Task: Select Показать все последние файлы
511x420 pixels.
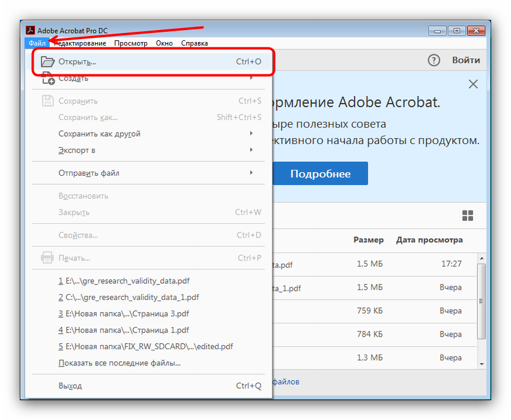Action: (119, 363)
